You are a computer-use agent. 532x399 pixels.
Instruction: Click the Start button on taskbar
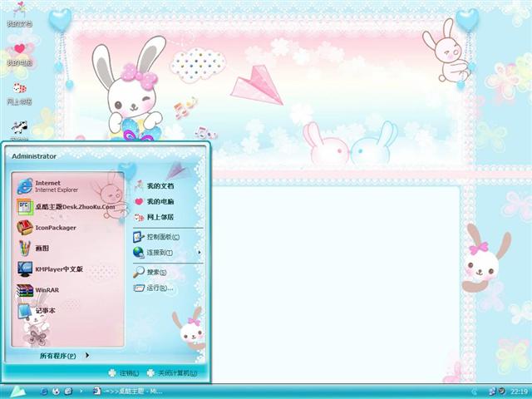17,392
